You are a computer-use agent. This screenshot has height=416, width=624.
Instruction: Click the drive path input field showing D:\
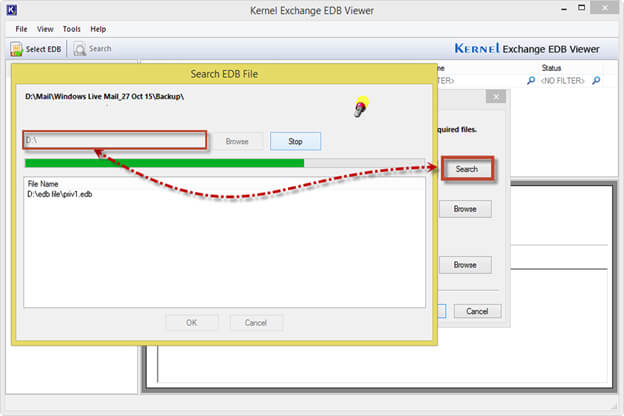point(115,140)
